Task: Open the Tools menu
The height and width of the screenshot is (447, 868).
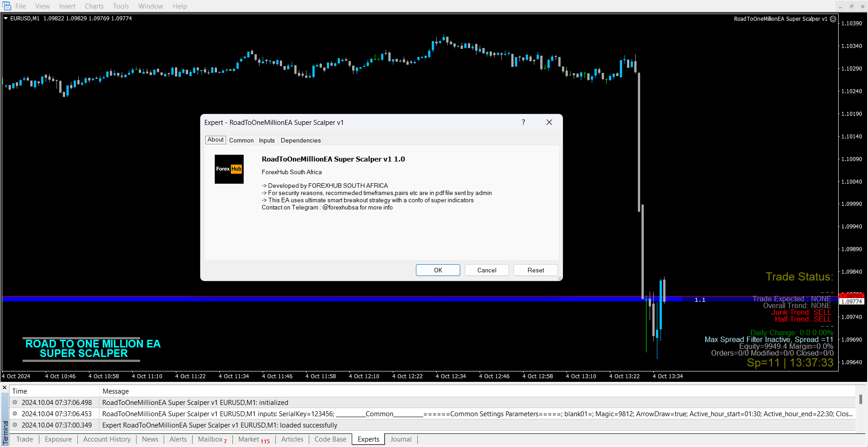Action: click(121, 6)
